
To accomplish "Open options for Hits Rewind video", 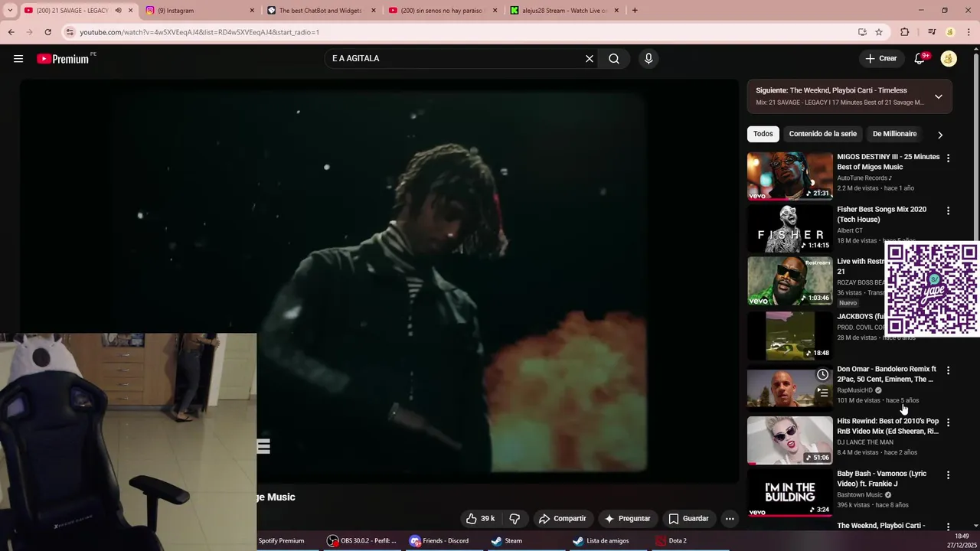I will (948, 422).
